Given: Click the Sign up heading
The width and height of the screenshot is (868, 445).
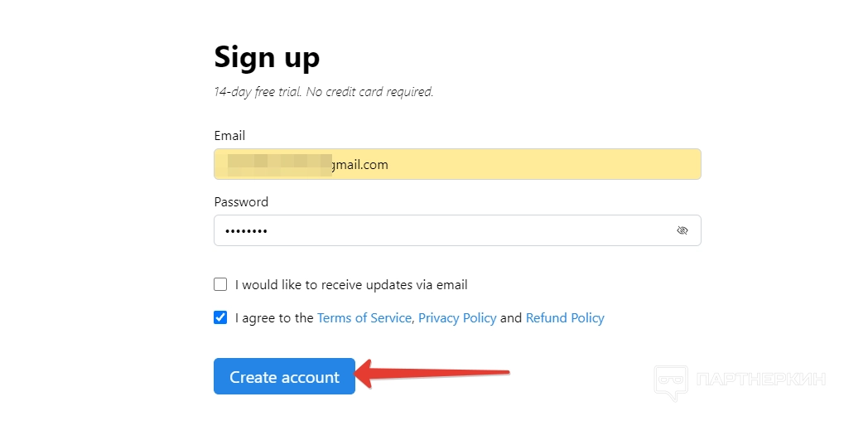Looking at the screenshot, I should coord(267,57).
